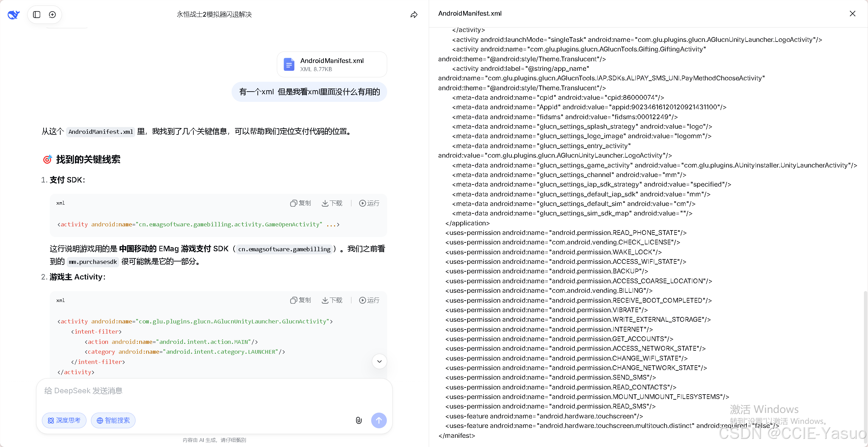Click the com.android.vending.BILLING permission line
Image resolution: width=868 pixels, height=447 pixels.
(x=549, y=291)
